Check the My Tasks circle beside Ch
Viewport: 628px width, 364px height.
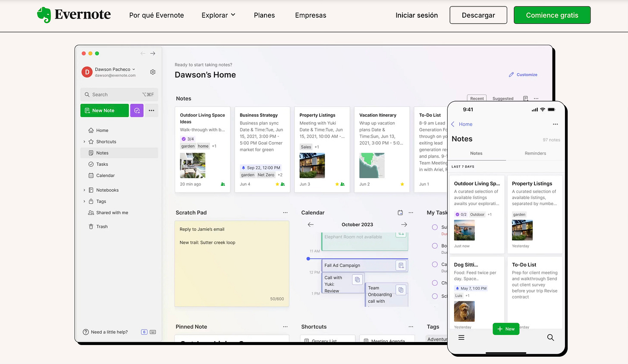tap(435, 283)
